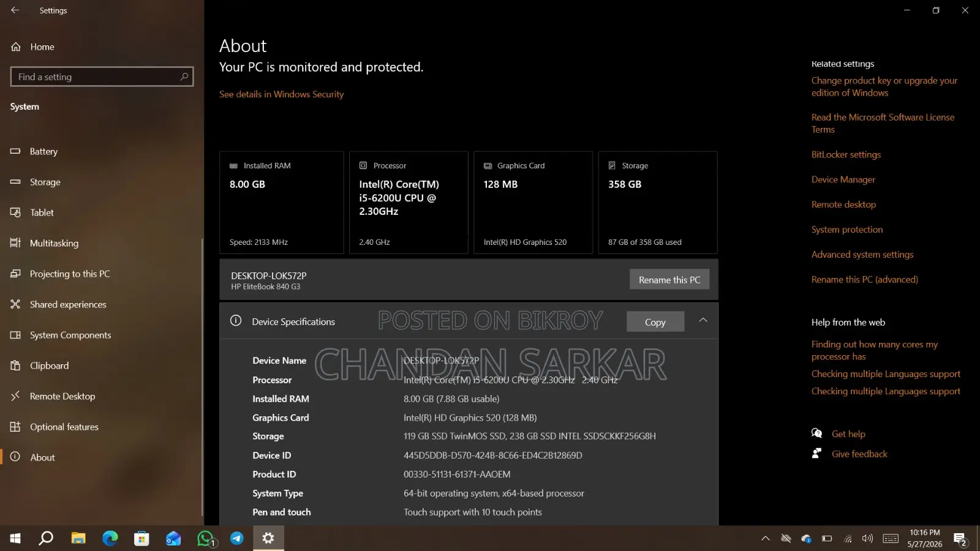
Task: Click the 8.00 GB (7.88 GB usable) value
Action: coord(451,399)
